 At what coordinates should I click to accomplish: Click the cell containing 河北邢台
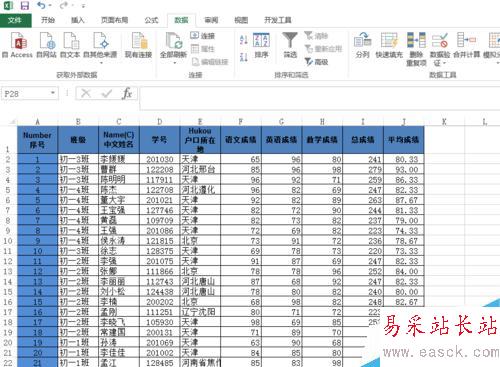click(x=200, y=169)
